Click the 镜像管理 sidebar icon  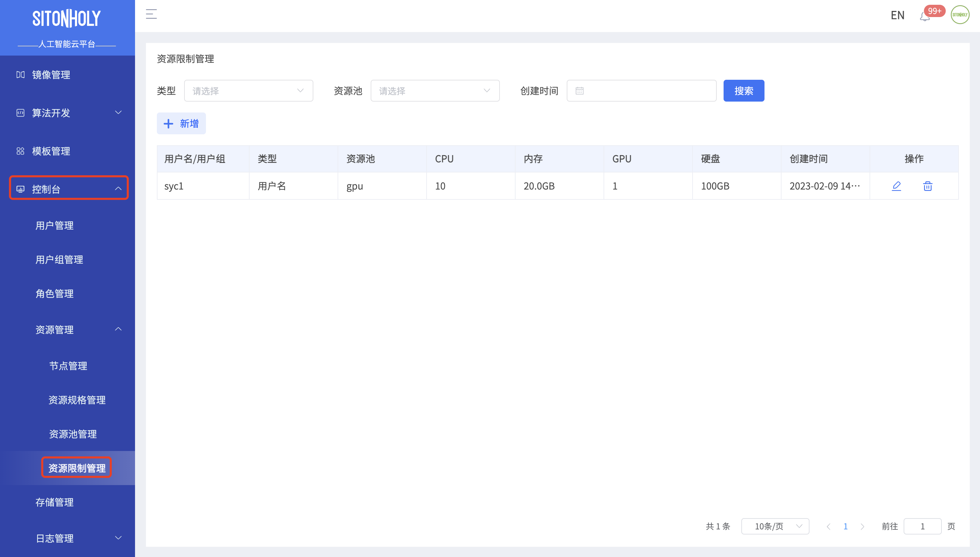(20, 75)
